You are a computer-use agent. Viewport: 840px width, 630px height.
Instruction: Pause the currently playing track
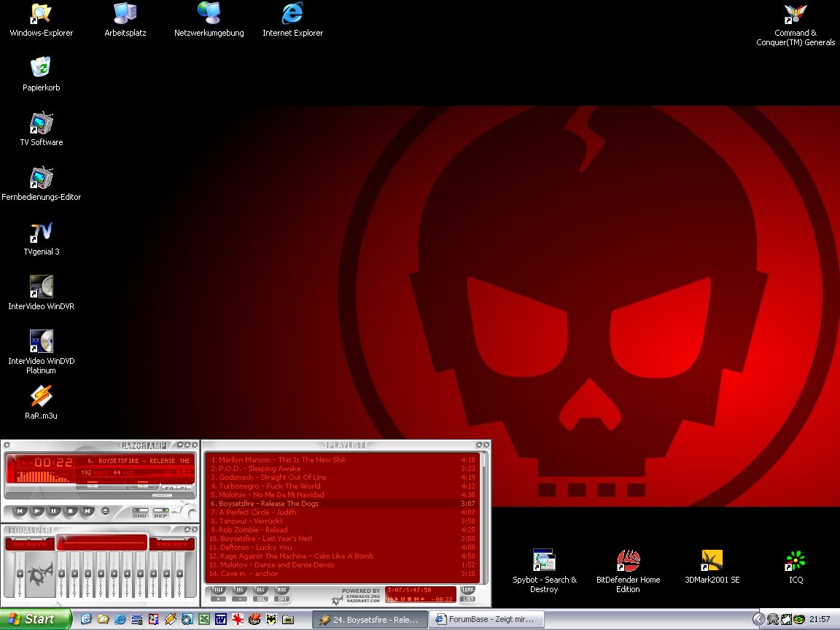tap(54, 511)
